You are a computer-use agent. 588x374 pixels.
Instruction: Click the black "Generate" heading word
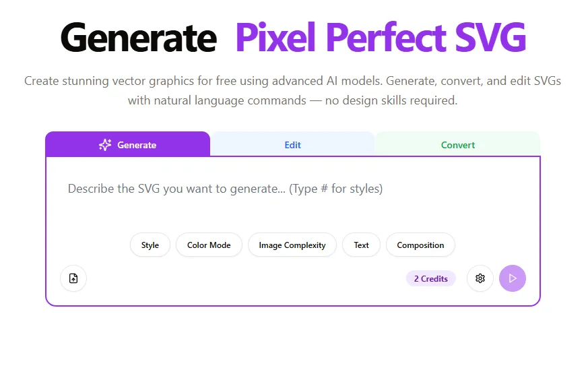click(x=138, y=38)
